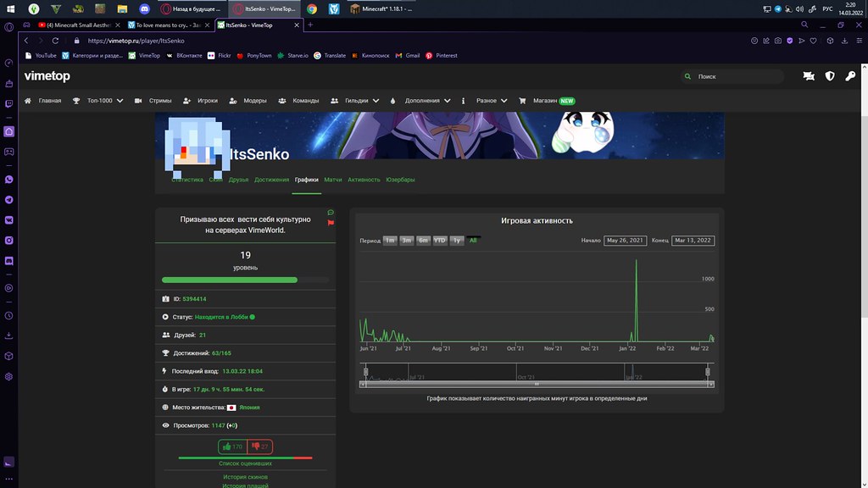Switch to the Достижения profile tab
868x488 pixels.
(x=271, y=180)
